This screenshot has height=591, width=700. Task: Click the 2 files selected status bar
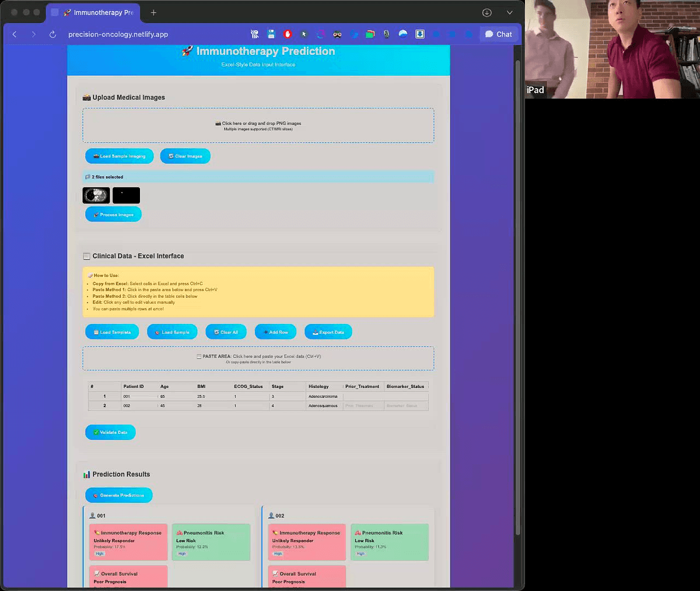258,177
